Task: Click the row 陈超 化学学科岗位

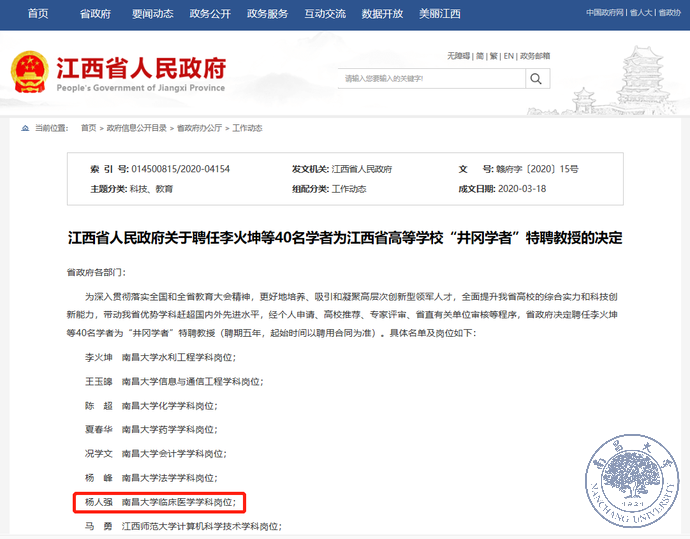Action: (x=151, y=406)
